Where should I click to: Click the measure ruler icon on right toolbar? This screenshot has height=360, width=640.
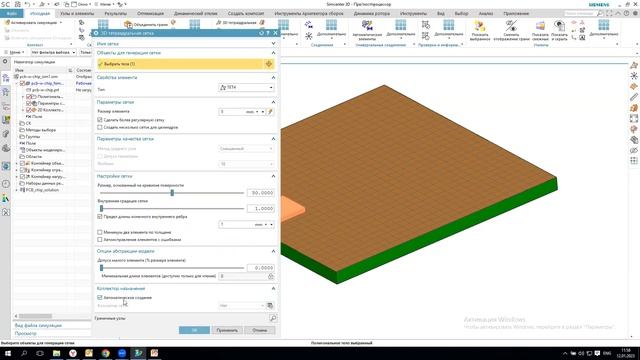coord(634,97)
